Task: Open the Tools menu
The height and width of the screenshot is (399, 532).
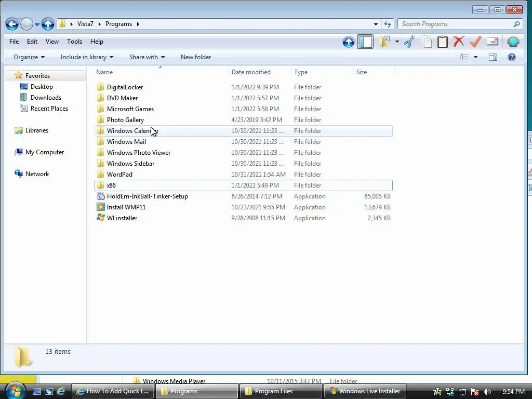Action: 74,42
